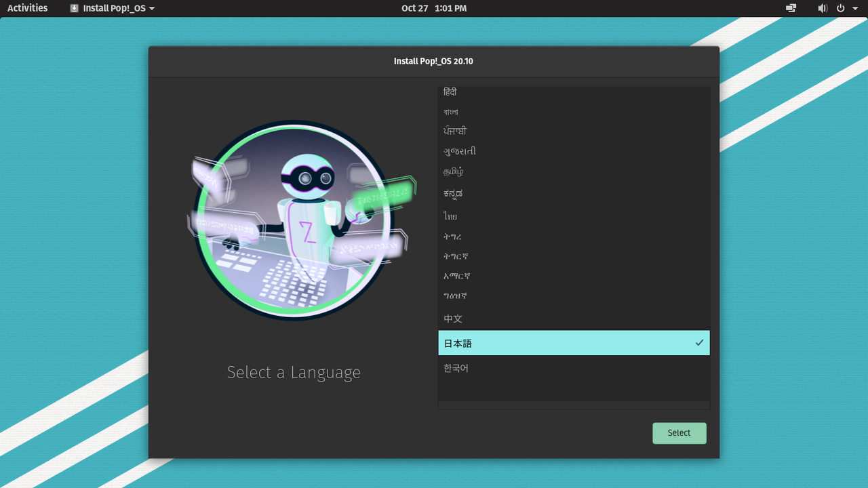Pick ਪੰਜਾਬੀ (Punjabi) in the language list

pos(574,131)
